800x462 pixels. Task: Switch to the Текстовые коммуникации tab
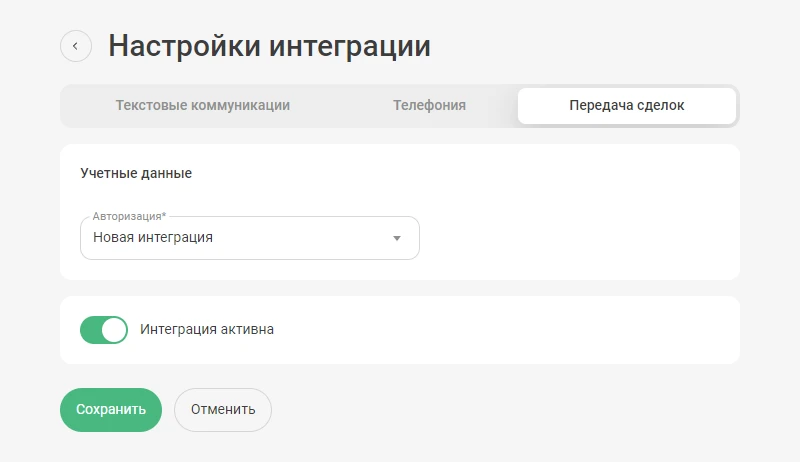203,106
